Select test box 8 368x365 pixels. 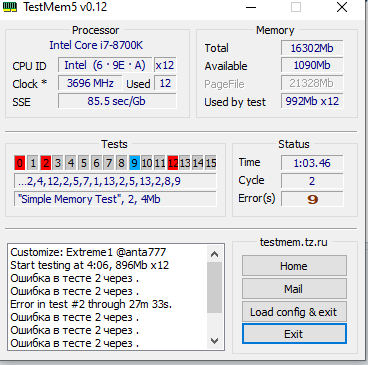tap(121, 163)
